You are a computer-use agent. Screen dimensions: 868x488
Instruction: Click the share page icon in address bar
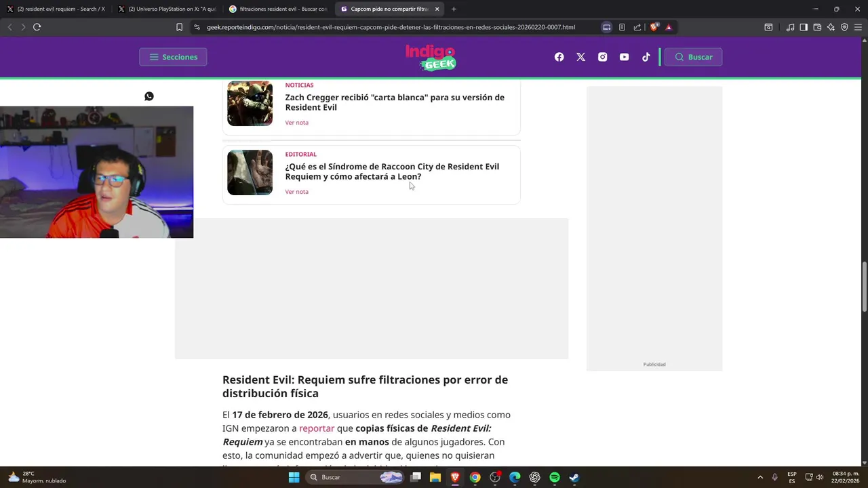point(637,27)
